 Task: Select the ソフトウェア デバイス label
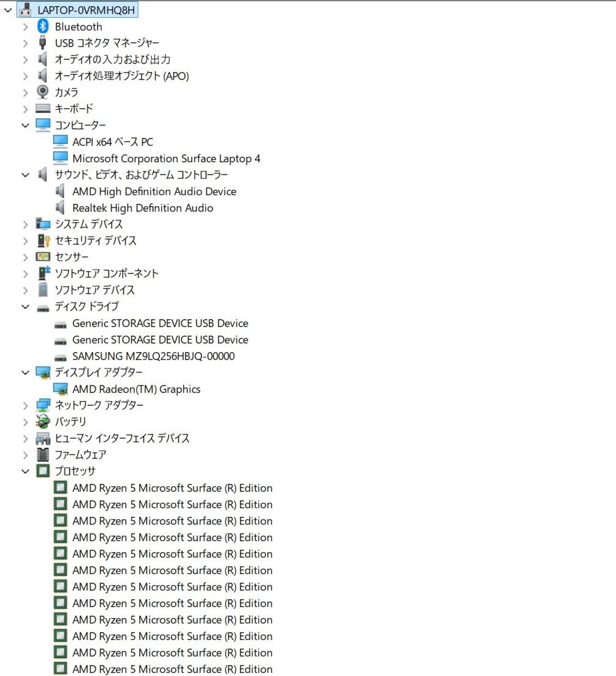pos(95,290)
